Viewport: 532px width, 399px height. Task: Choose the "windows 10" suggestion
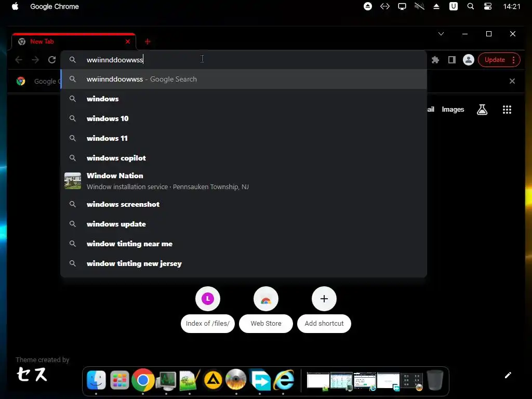tap(244, 118)
